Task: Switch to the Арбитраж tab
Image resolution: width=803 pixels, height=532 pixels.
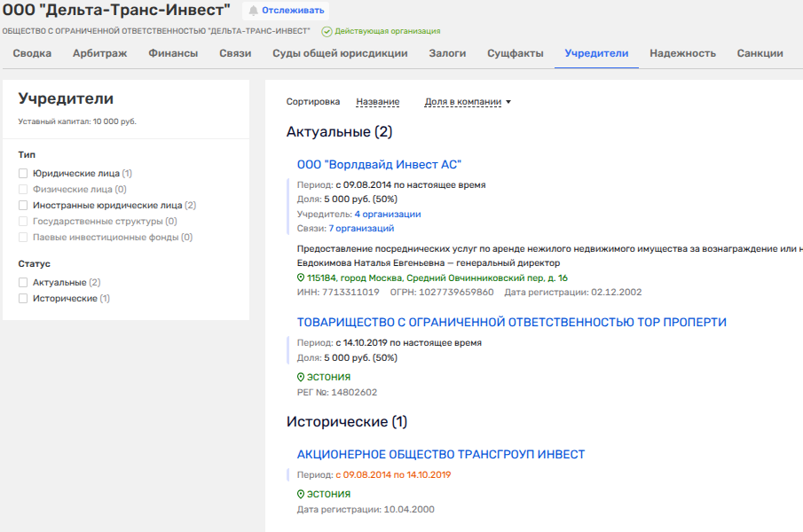Action: (x=99, y=53)
